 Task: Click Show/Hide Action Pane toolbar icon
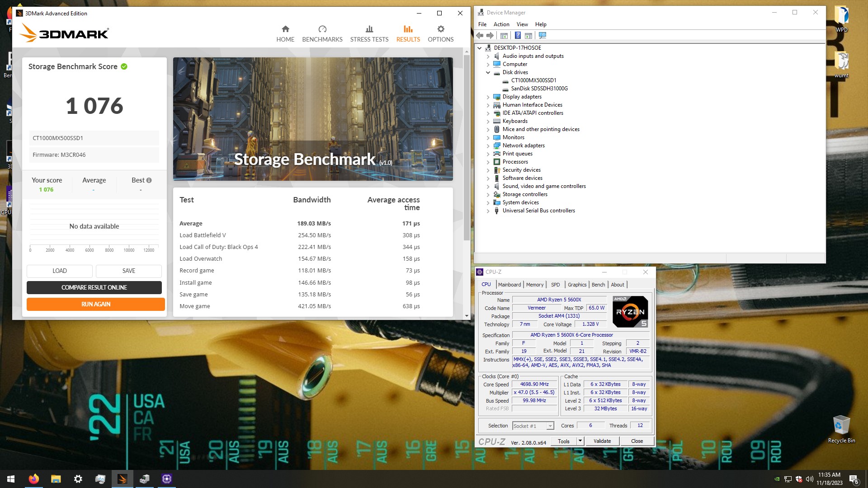coord(528,35)
